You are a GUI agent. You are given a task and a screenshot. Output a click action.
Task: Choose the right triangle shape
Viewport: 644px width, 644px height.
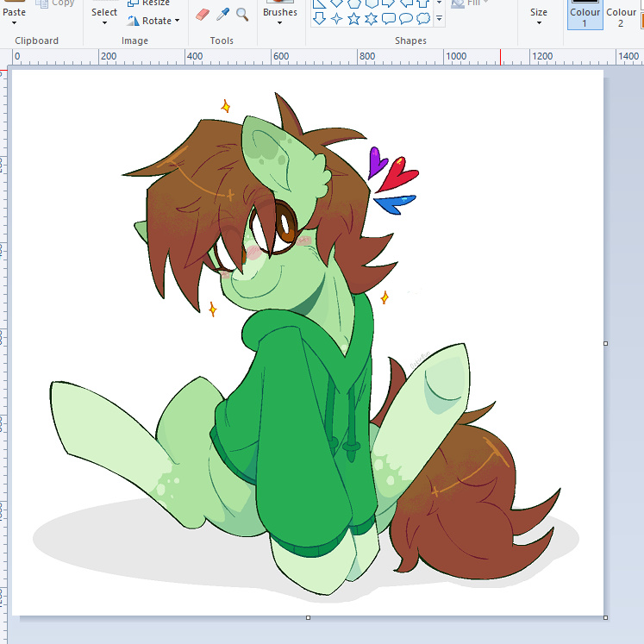(319, 3)
